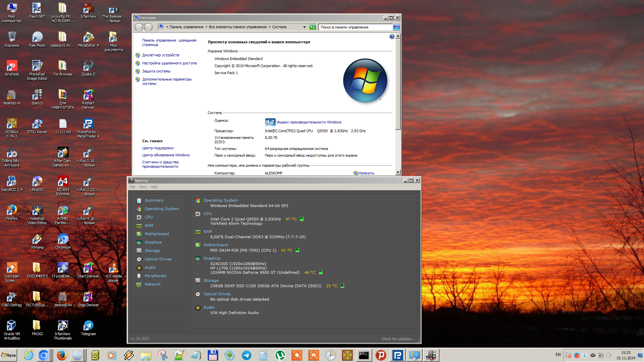Open Диспетчер устройств link
644x362 pixels.
coord(161,55)
